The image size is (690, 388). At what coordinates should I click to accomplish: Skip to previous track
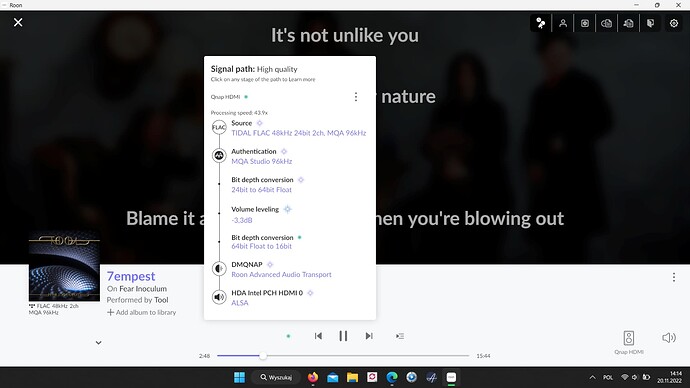click(x=318, y=336)
